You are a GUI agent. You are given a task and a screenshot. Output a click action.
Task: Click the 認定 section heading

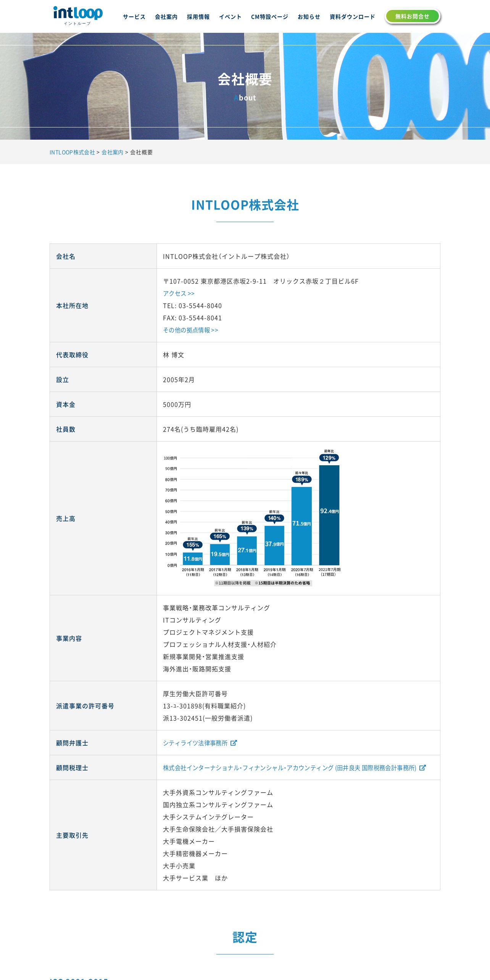[x=245, y=937]
